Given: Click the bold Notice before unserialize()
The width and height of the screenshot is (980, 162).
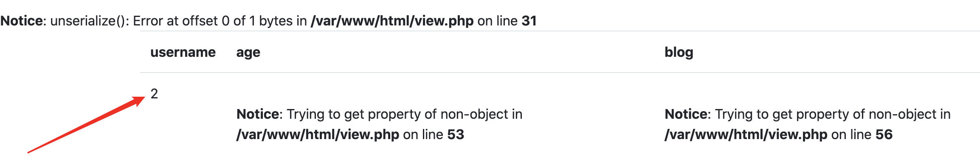Looking at the screenshot, I should [x=22, y=21].
